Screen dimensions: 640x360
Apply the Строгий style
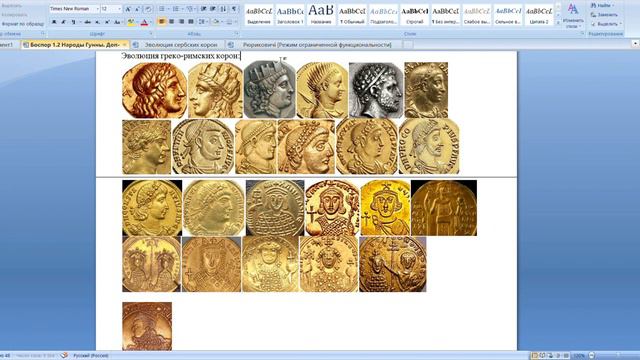tap(414, 15)
